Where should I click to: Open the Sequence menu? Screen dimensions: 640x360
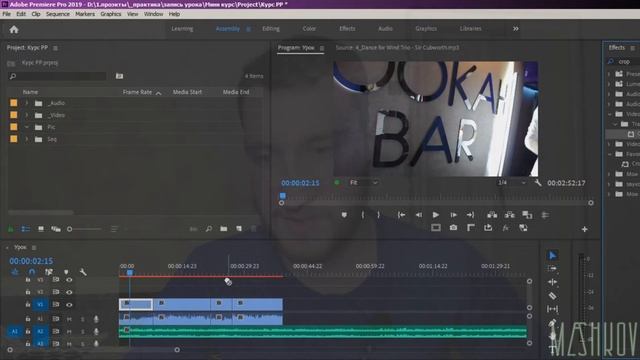58,14
